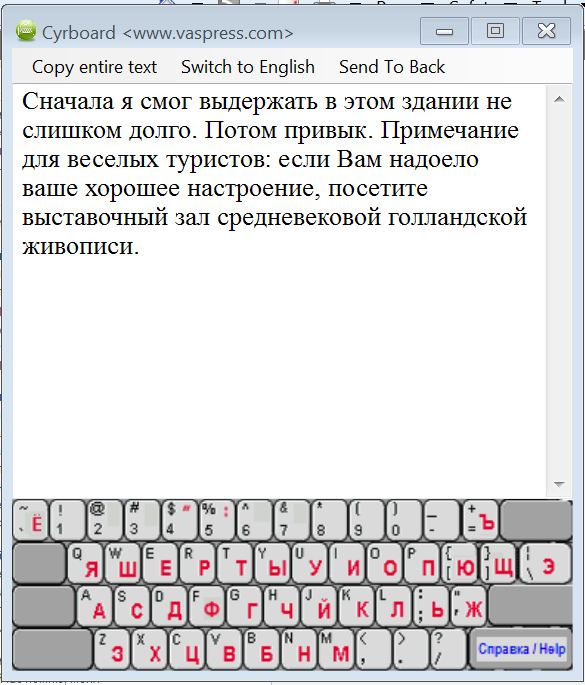The image size is (585, 685).
Task: Click the blank gray Enter key at right
Action: (530, 605)
